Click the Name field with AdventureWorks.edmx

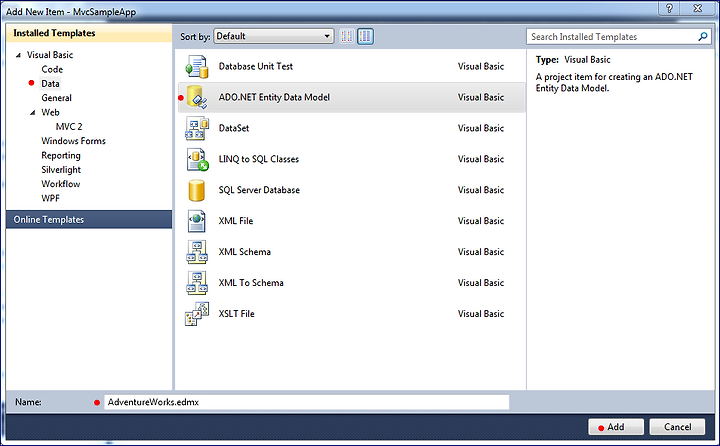[x=307, y=402]
